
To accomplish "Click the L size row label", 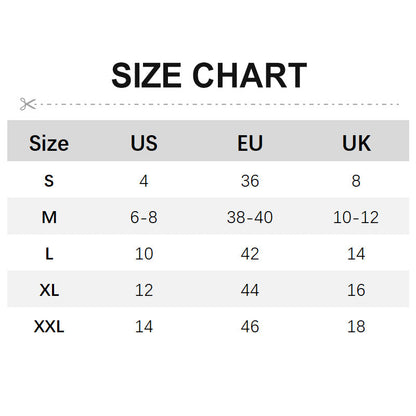I will coord(49,254).
